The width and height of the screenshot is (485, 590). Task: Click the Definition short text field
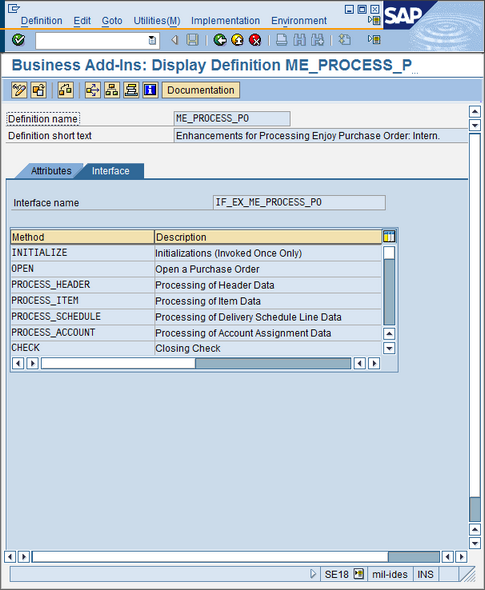click(x=321, y=135)
